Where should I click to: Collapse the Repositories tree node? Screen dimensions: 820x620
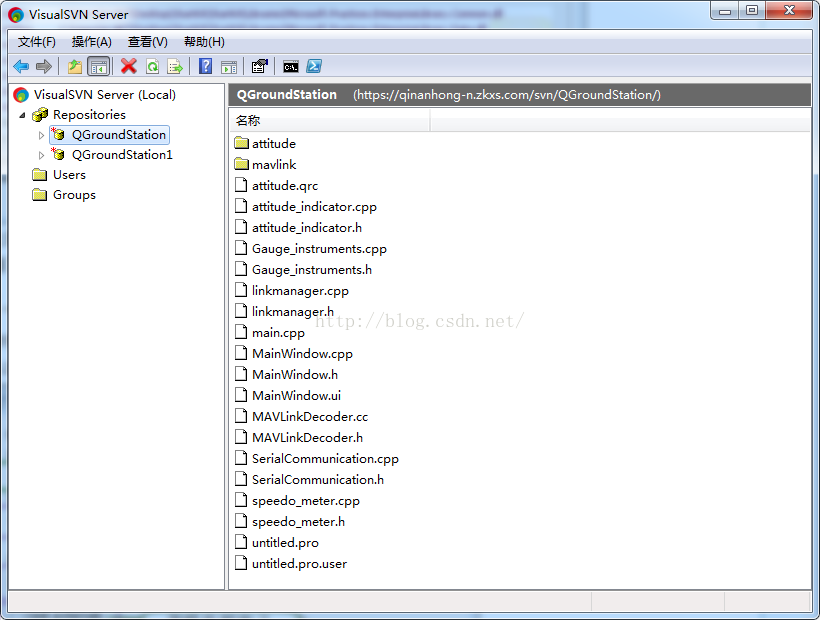click(x=22, y=115)
